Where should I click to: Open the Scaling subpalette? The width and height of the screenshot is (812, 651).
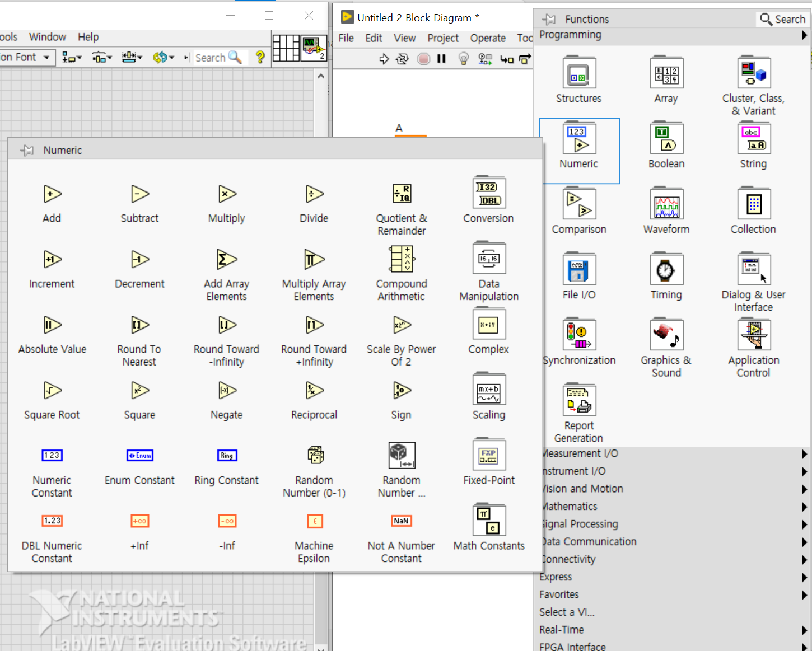pyautogui.click(x=489, y=389)
